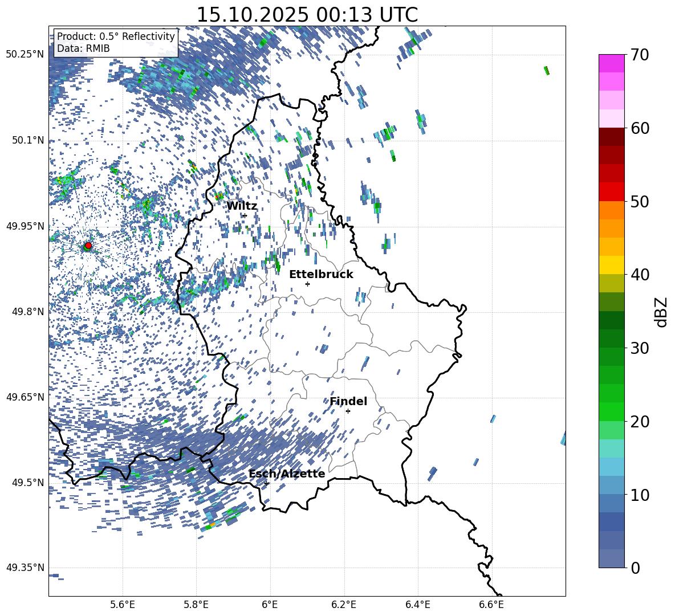The width and height of the screenshot is (675, 616).
Task: Click the colorbar label 20
Action: (640, 422)
